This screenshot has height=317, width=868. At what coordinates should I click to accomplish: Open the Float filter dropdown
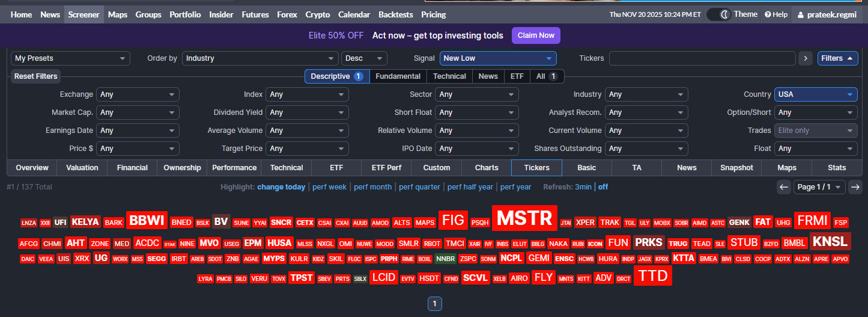pyautogui.click(x=816, y=149)
